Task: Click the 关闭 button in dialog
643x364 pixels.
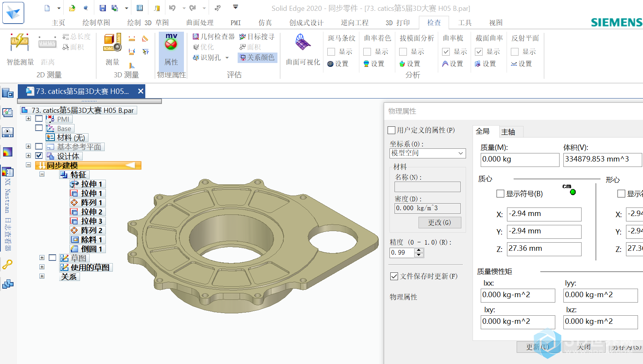Action: [584, 347]
